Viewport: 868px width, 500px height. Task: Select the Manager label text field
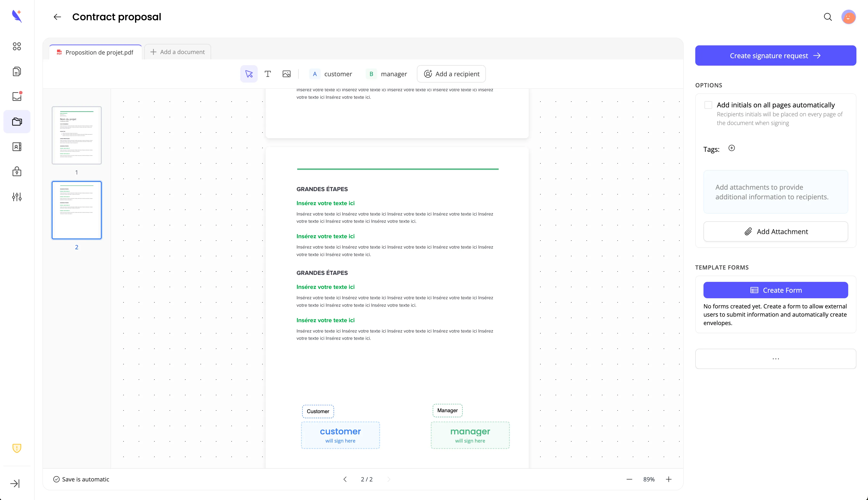click(x=448, y=410)
